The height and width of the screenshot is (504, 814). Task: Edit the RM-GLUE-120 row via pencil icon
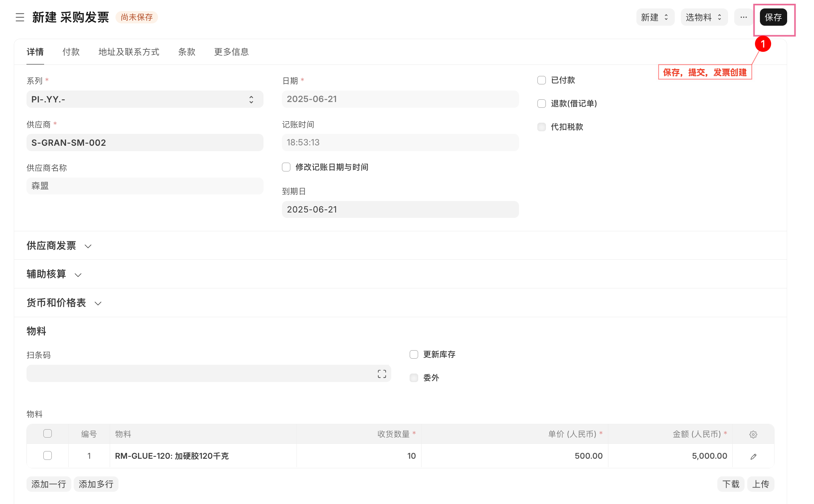point(753,456)
